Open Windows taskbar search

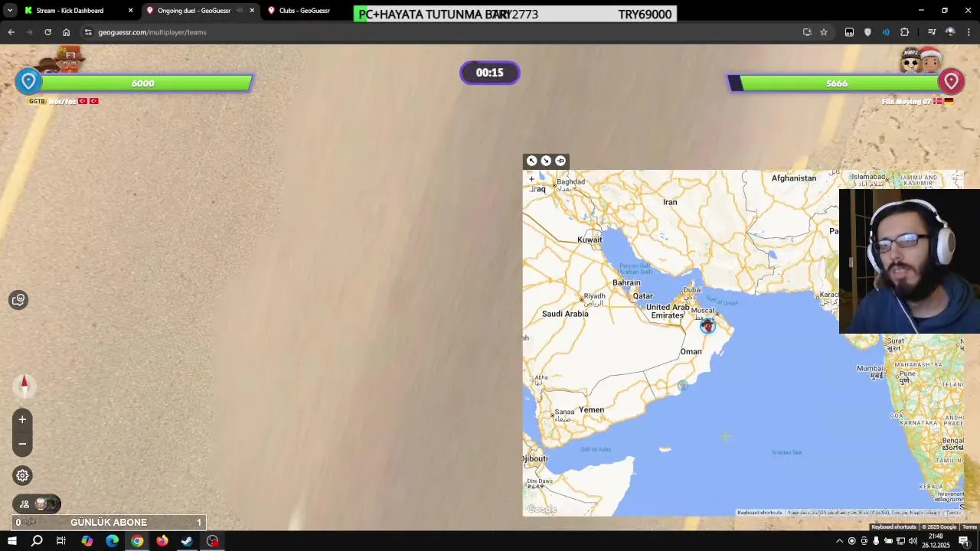pyautogui.click(x=37, y=541)
